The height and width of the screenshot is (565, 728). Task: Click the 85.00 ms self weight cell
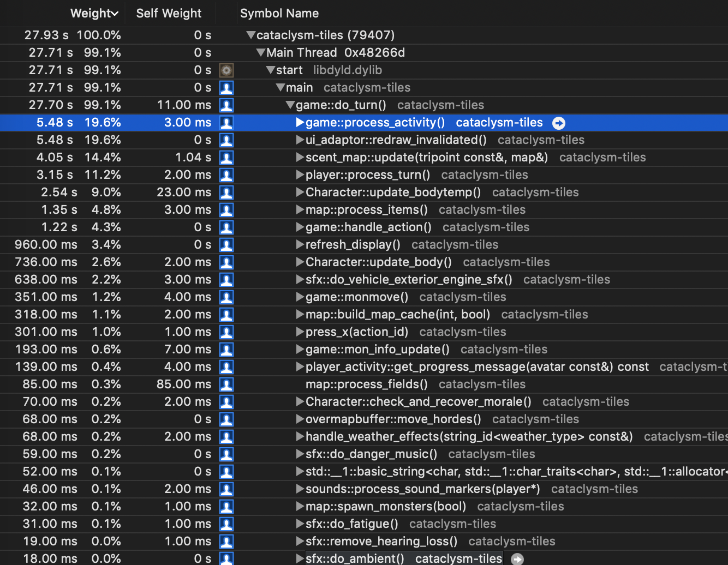pos(184,384)
